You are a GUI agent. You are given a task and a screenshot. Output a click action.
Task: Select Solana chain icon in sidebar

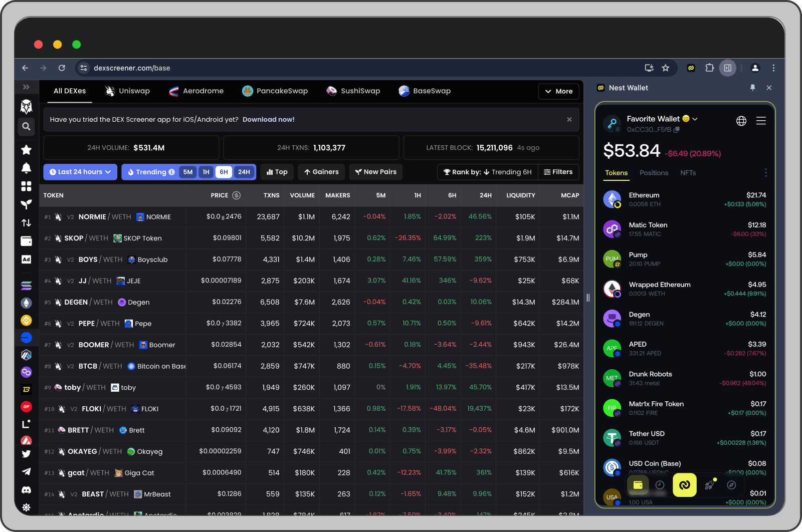click(26, 286)
